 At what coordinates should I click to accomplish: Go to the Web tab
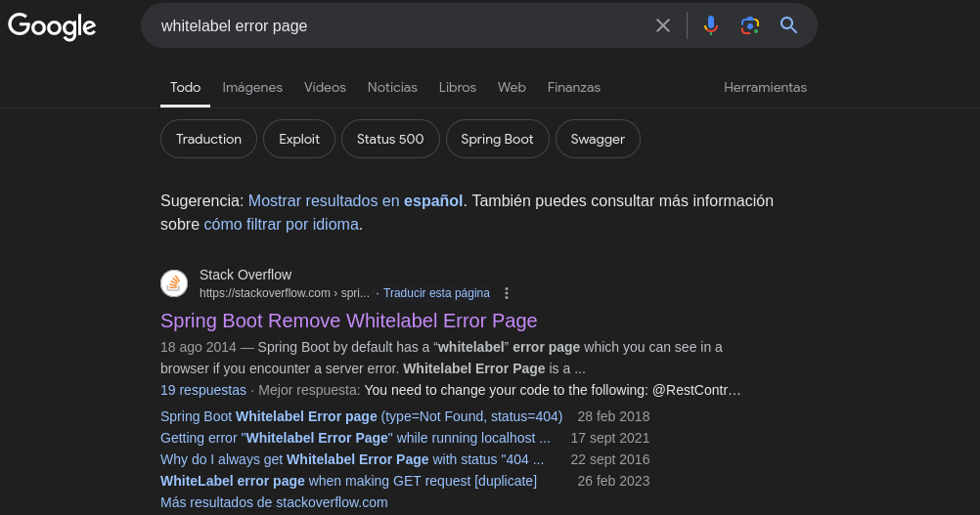[512, 87]
